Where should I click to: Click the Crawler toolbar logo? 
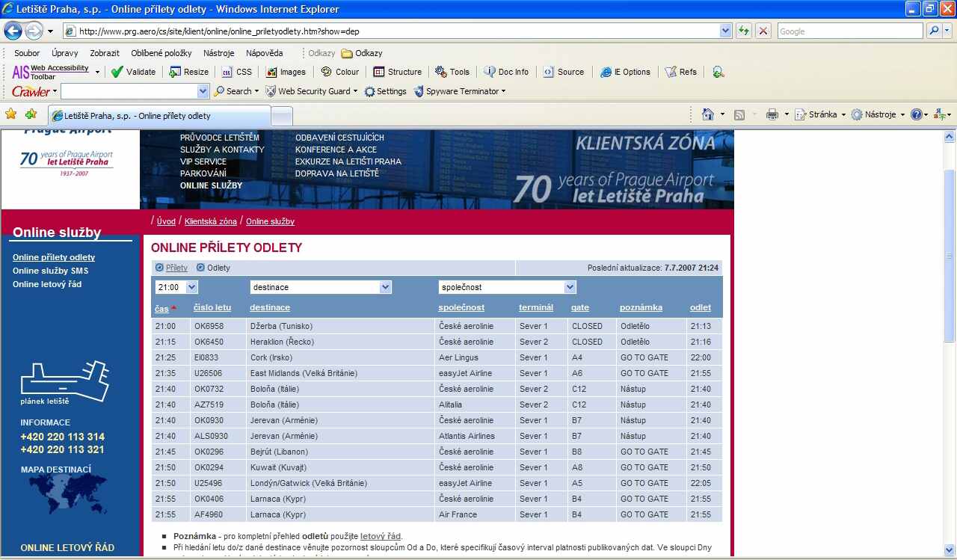(31, 91)
